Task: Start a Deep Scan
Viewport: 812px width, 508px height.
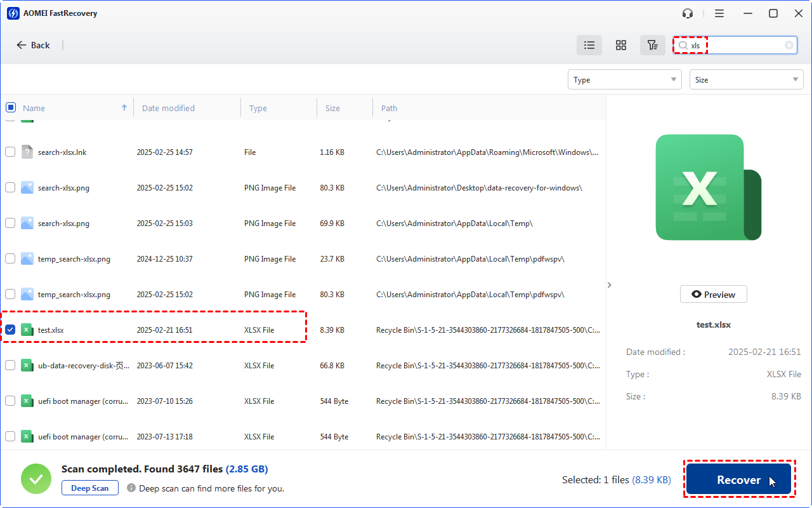Action: tap(89, 488)
